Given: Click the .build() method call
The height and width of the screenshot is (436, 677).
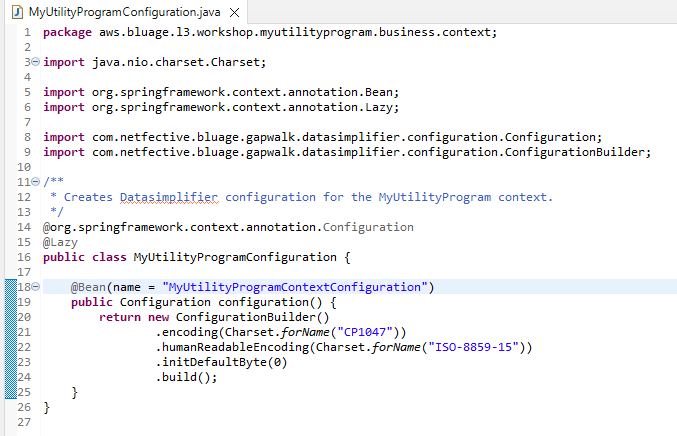Looking at the screenshot, I should 186,377.
